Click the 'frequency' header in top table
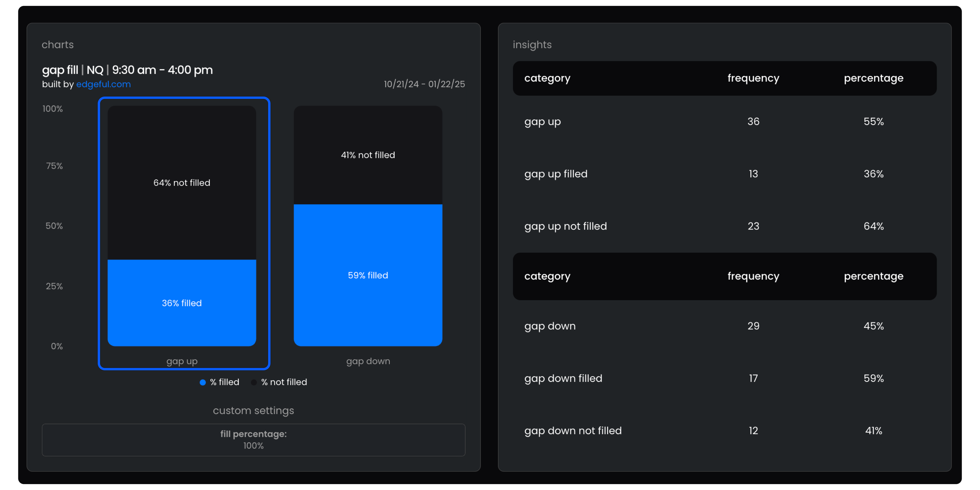This screenshot has width=980, height=490. [753, 78]
